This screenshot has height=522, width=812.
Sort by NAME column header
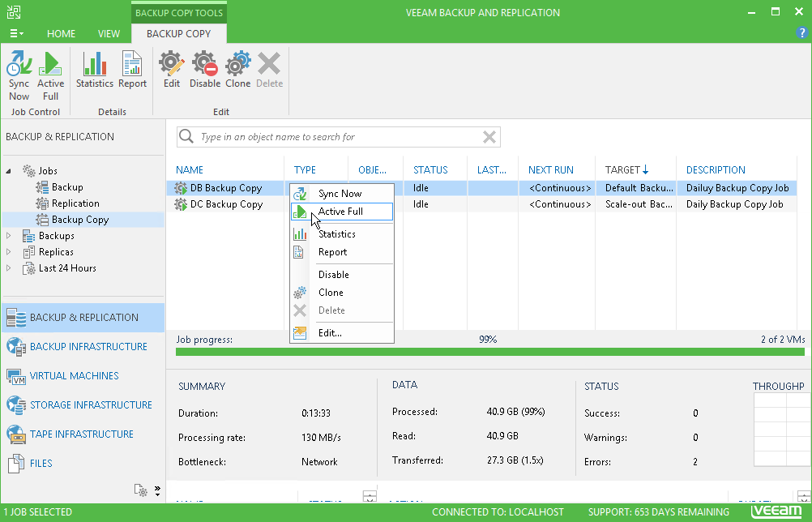(190, 170)
